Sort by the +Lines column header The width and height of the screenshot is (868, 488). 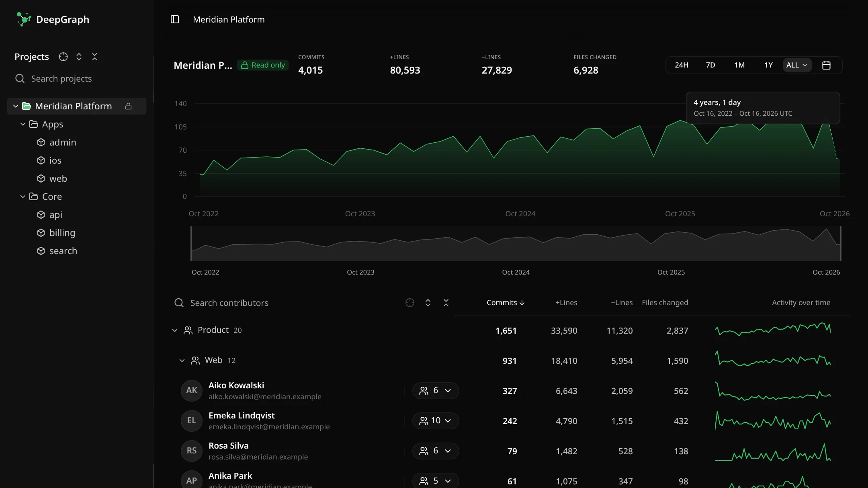(x=566, y=303)
